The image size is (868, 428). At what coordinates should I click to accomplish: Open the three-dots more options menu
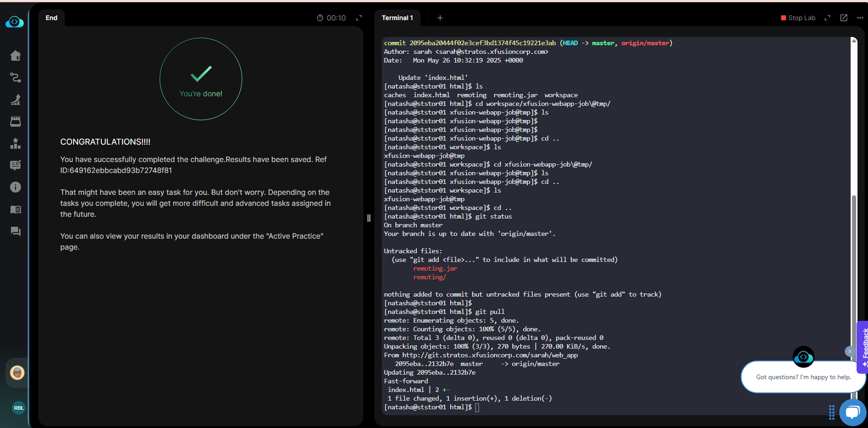point(860,18)
